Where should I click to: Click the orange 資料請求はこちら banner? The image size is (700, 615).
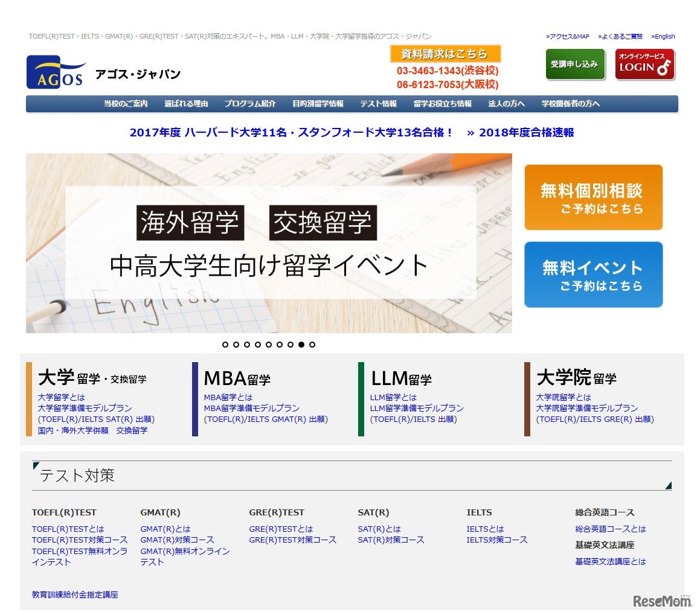coord(445,54)
